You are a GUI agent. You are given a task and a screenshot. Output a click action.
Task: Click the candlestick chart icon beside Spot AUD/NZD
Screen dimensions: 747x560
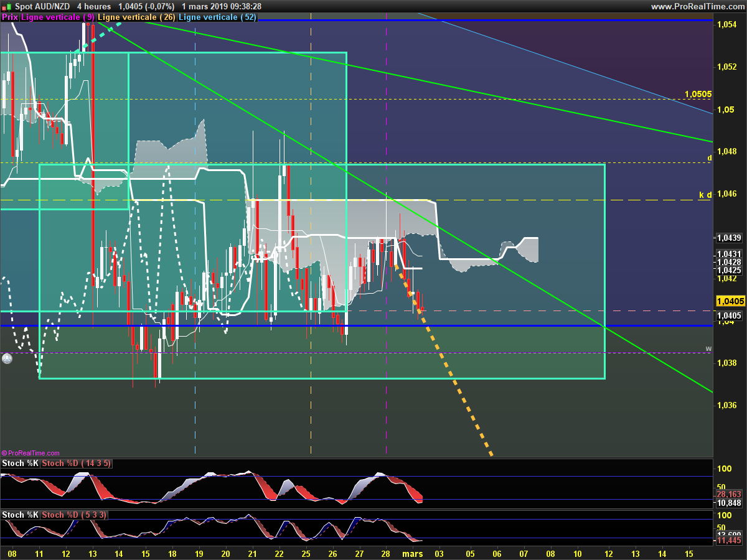click(x=7, y=6)
